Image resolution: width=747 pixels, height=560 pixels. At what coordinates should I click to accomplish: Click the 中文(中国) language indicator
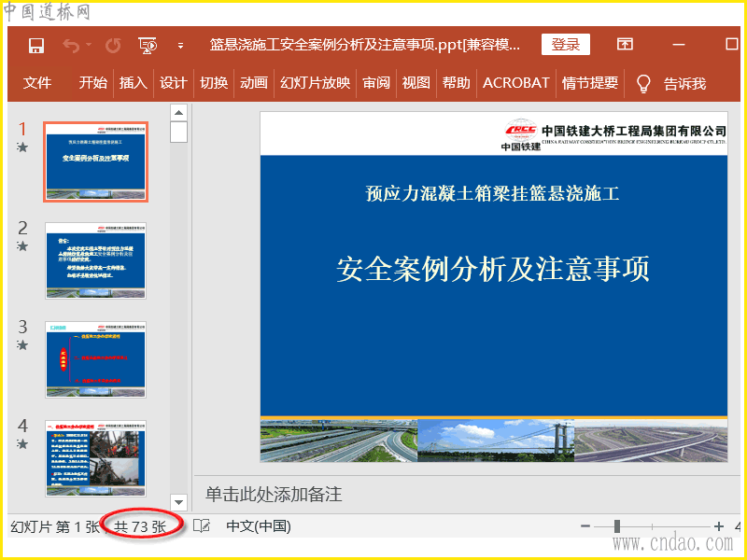point(259,526)
